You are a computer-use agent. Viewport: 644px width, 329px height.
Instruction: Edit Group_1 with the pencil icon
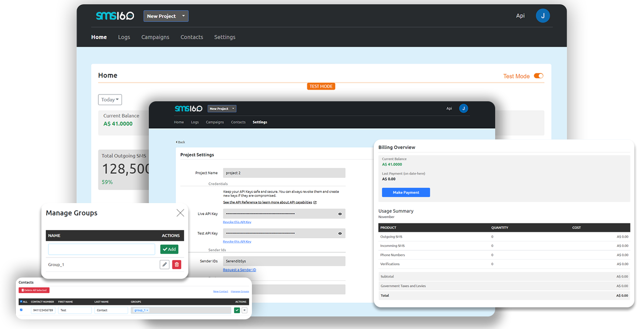click(x=164, y=264)
